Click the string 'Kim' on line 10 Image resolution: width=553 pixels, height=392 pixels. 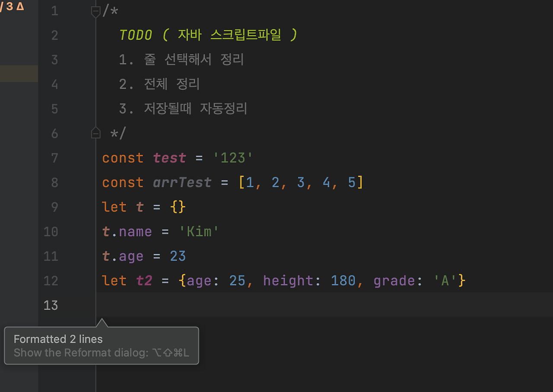(x=199, y=231)
